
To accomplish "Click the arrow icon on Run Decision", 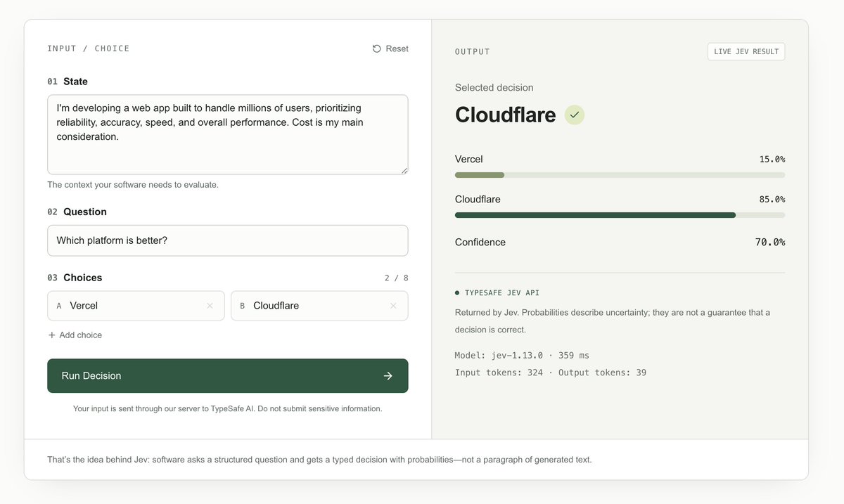I will tap(388, 376).
